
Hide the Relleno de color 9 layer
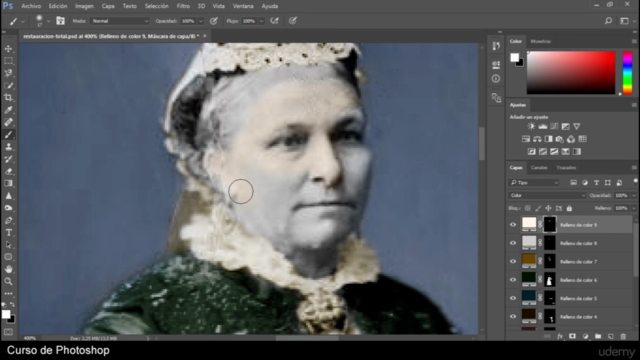[x=513, y=224]
